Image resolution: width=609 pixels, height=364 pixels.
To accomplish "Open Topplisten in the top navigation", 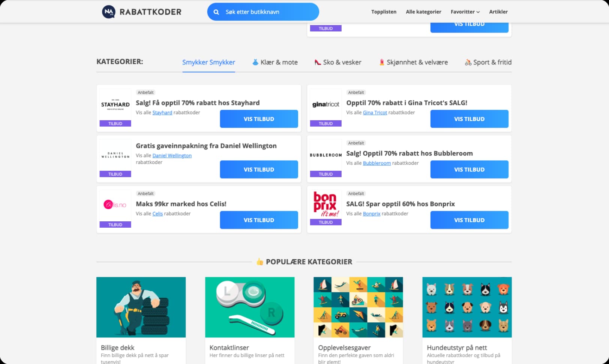I will [x=384, y=12].
